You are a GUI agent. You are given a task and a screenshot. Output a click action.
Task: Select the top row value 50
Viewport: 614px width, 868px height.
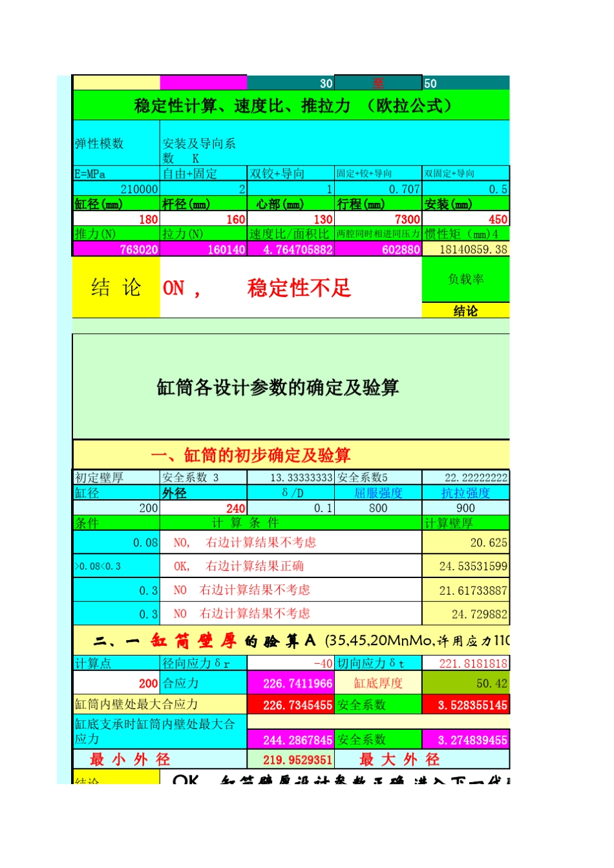pyautogui.click(x=466, y=83)
